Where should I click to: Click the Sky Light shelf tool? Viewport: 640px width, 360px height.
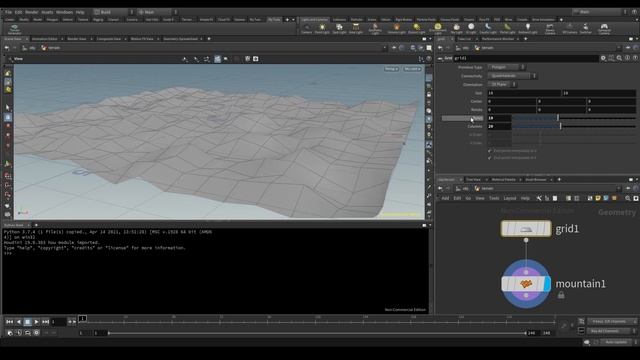pos(456,28)
